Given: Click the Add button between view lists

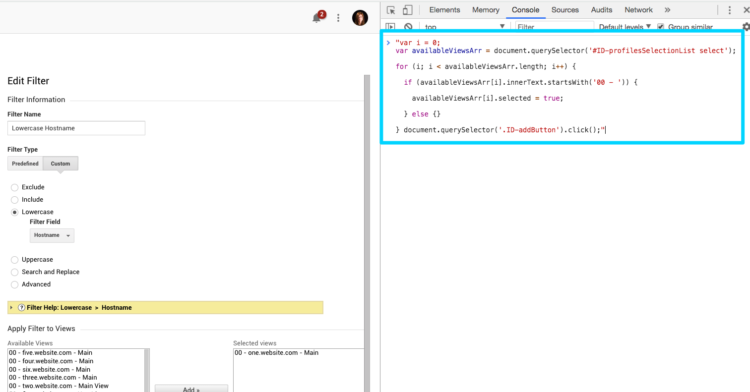Looking at the screenshot, I should [x=191, y=388].
